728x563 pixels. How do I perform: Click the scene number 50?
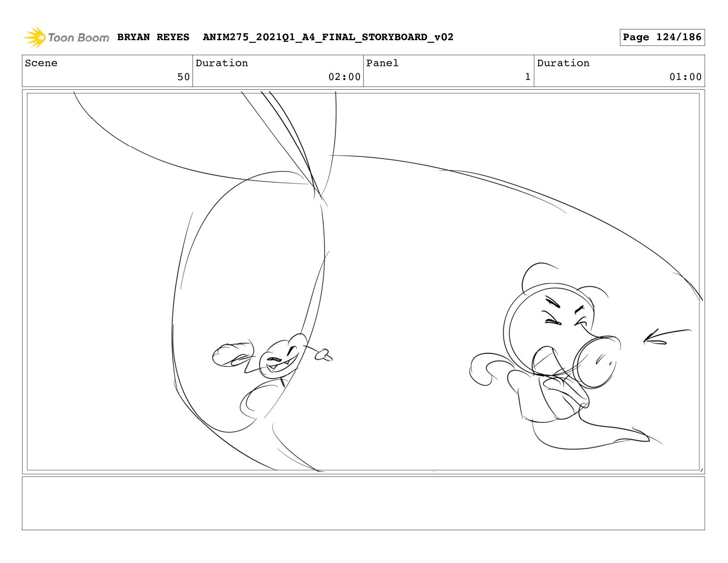pyautogui.click(x=184, y=77)
